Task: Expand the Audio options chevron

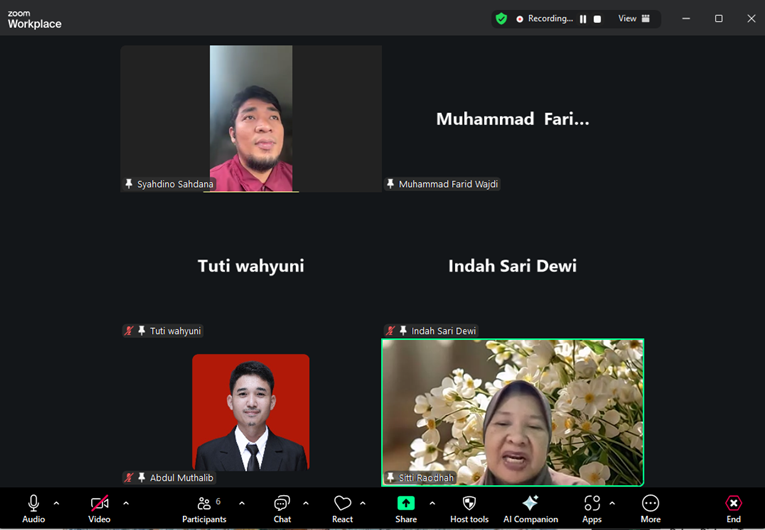Action: [x=56, y=503]
